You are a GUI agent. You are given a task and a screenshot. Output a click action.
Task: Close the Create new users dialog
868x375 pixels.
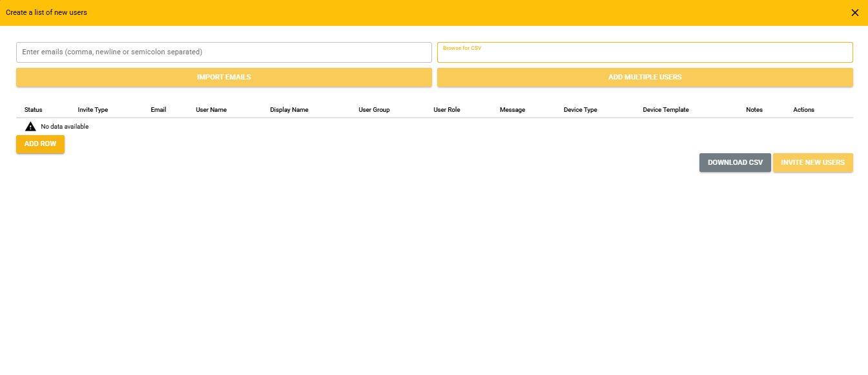pos(854,12)
